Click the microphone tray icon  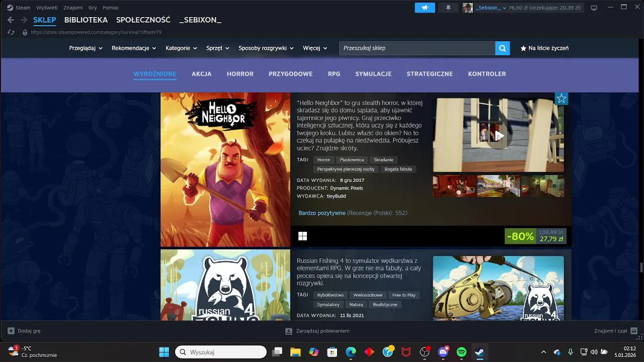point(571,352)
